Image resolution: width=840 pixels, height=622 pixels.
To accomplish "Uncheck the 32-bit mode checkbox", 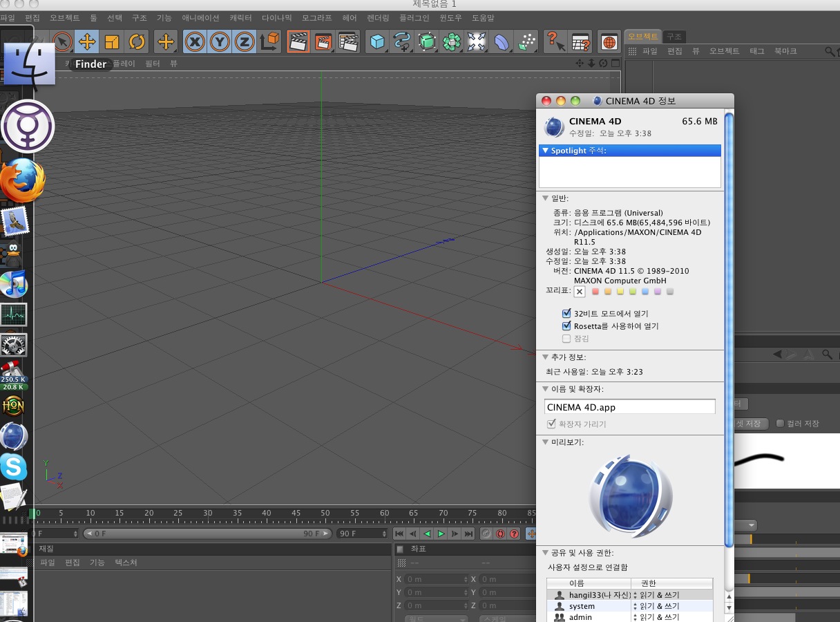I will pyautogui.click(x=567, y=314).
